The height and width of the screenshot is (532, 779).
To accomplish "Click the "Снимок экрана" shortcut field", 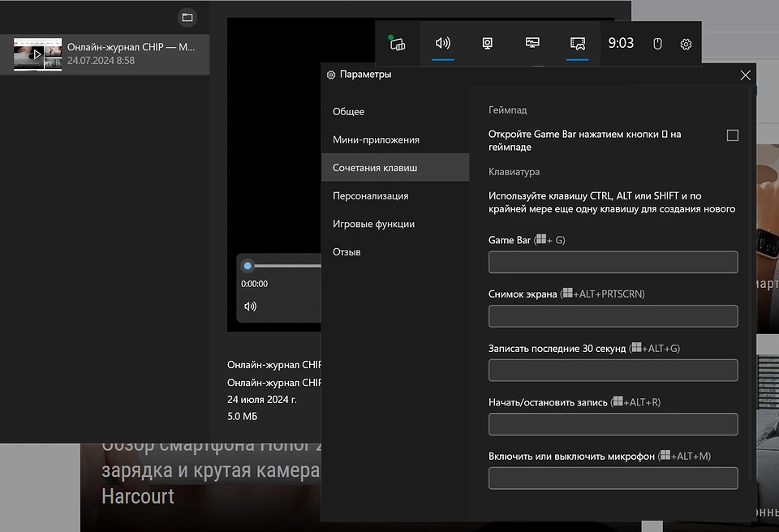I will click(x=613, y=316).
